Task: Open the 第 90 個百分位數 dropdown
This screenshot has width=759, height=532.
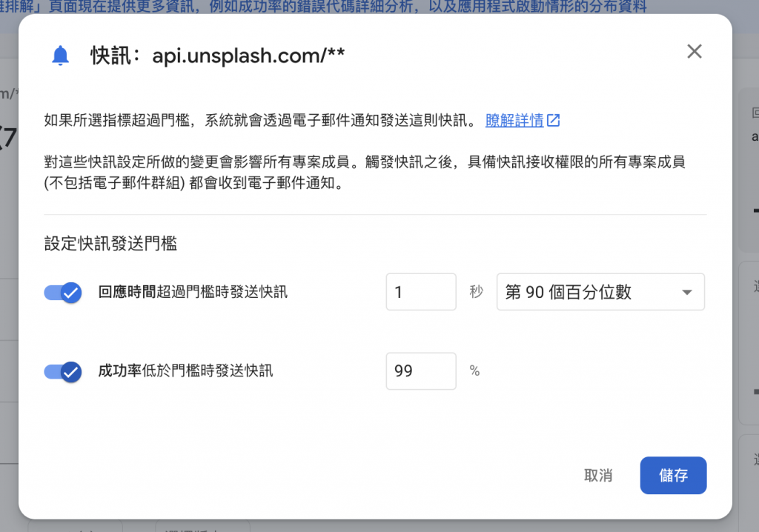Action: [x=600, y=292]
